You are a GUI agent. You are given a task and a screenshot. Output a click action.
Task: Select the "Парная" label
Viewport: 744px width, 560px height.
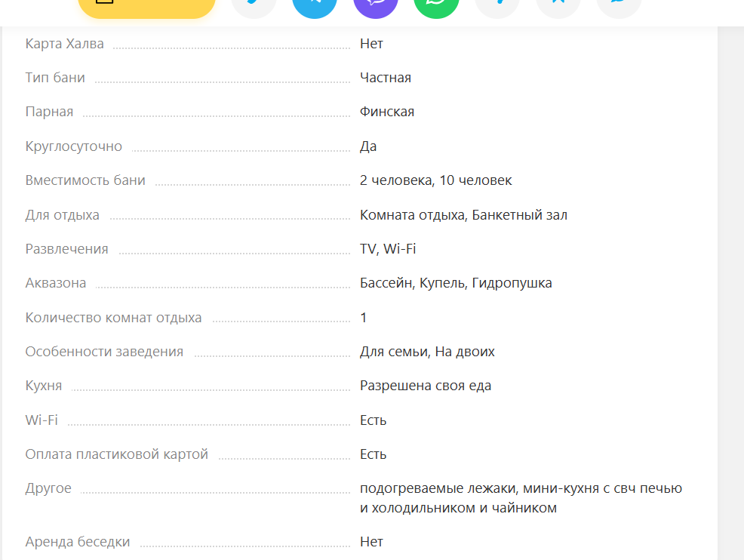coord(49,112)
